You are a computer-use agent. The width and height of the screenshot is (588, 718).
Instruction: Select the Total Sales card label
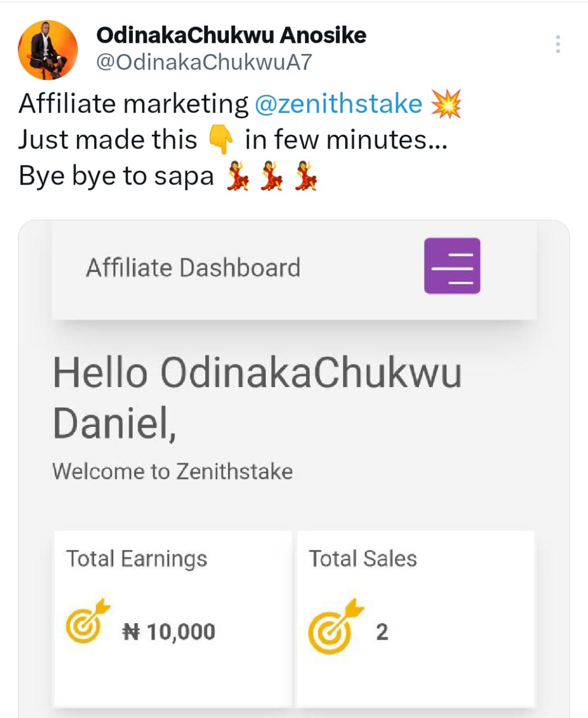[x=363, y=559]
